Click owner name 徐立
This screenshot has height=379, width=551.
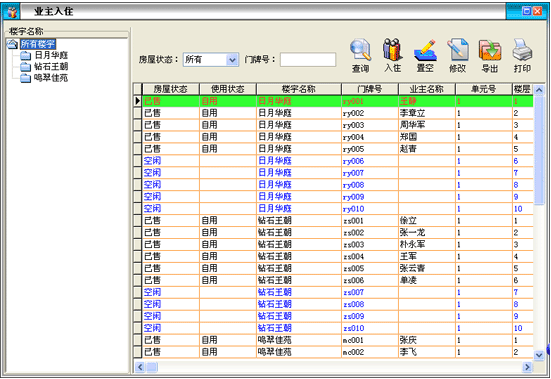coord(408,221)
